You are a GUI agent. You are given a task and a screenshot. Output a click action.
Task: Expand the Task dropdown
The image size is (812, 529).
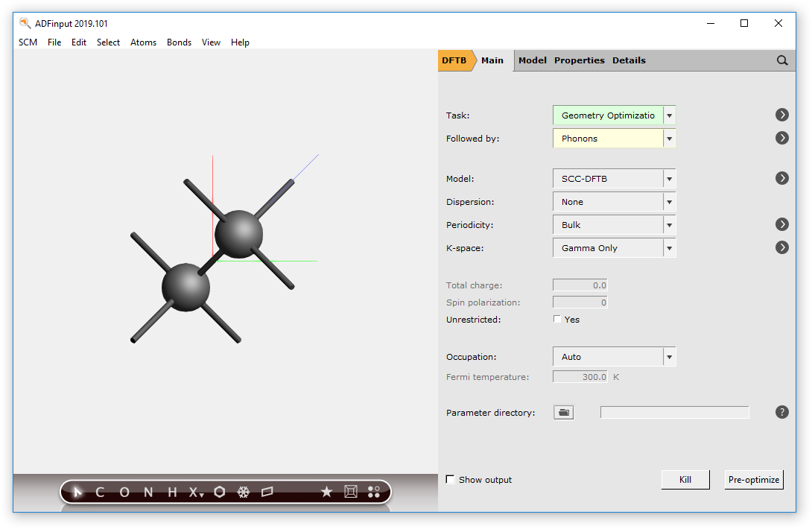[x=614, y=115]
